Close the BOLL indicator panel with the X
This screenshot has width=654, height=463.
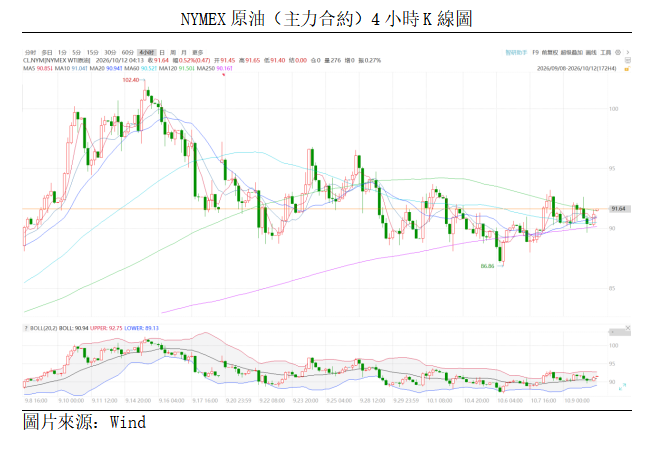tap(628, 328)
